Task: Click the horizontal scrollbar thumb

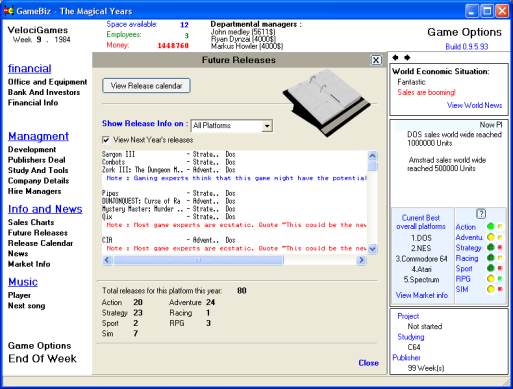Action: point(198,260)
